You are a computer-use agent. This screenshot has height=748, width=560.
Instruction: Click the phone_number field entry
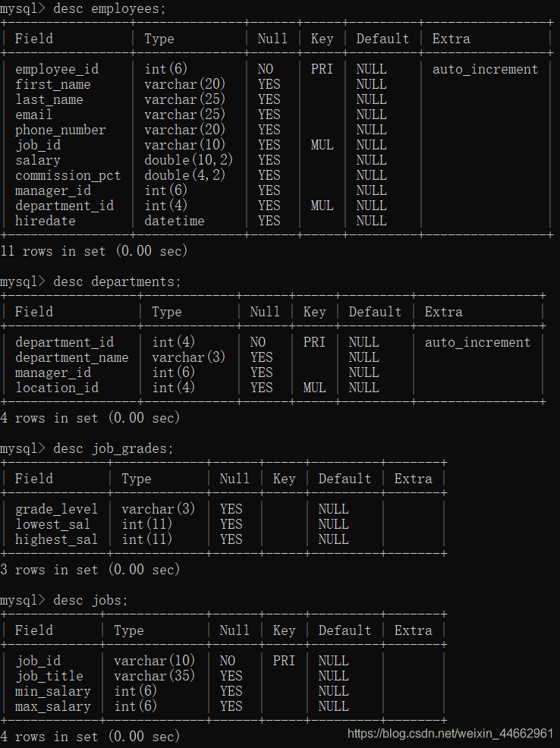click(61, 130)
